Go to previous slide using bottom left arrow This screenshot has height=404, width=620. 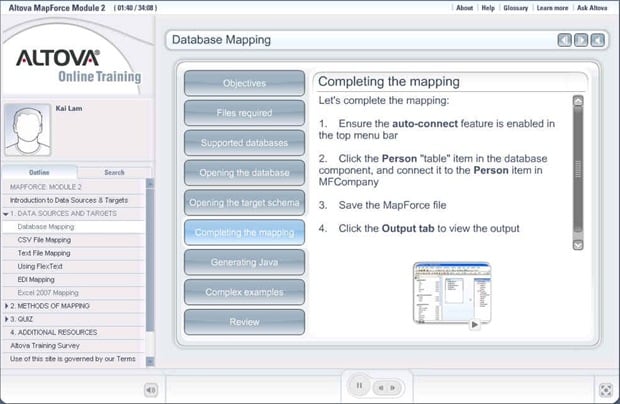pos(381,388)
